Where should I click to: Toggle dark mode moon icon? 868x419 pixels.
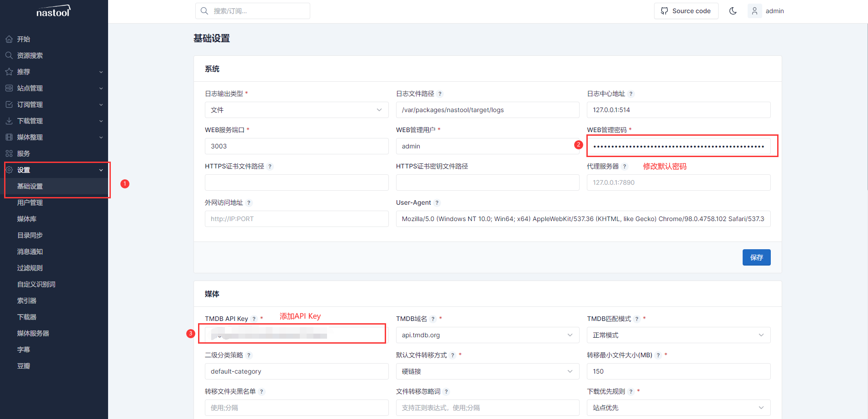coord(733,11)
